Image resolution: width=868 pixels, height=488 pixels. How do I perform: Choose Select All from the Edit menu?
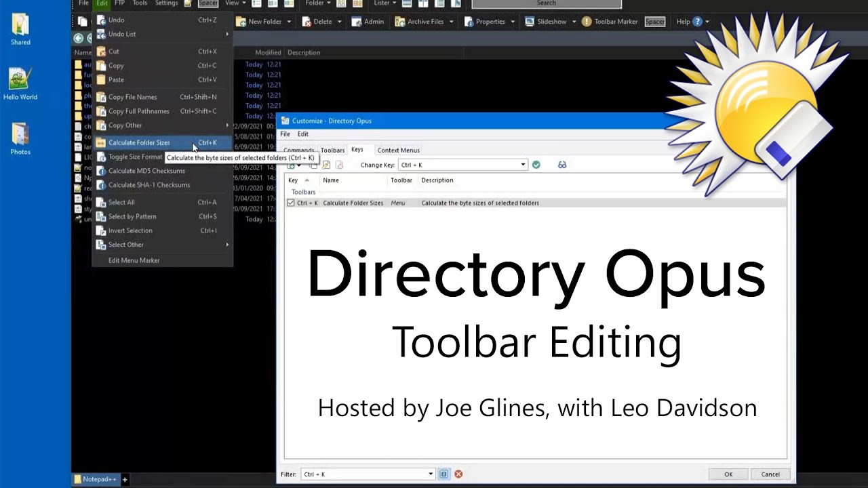coord(121,202)
